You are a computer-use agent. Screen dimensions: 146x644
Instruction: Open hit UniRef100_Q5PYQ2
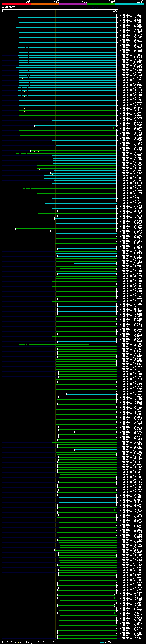click(x=131, y=22)
